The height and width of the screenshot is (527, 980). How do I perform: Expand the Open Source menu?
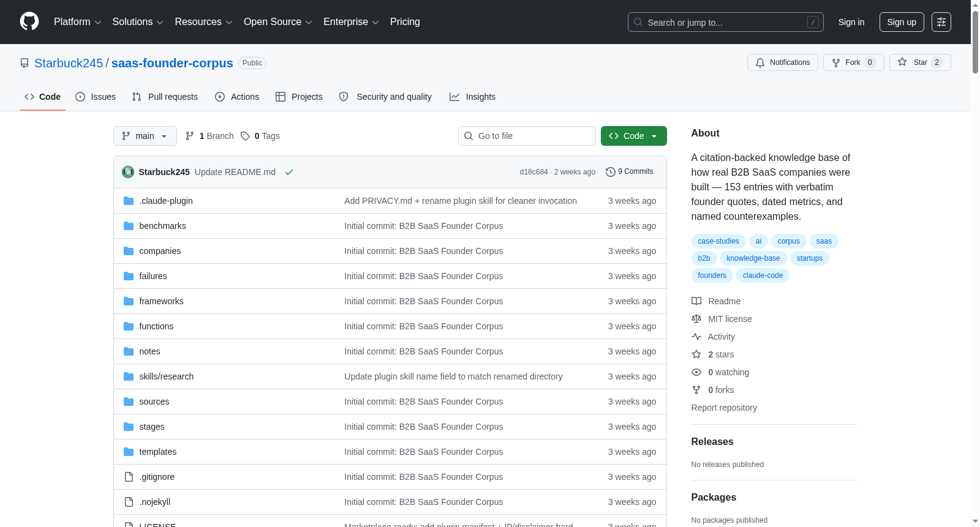(278, 22)
